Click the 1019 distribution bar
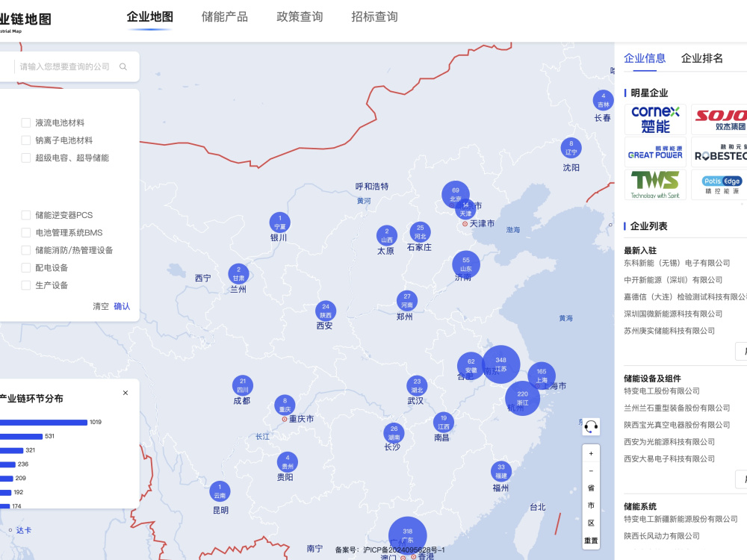This screenshot has width=747, height=560. tap(44, 423)
